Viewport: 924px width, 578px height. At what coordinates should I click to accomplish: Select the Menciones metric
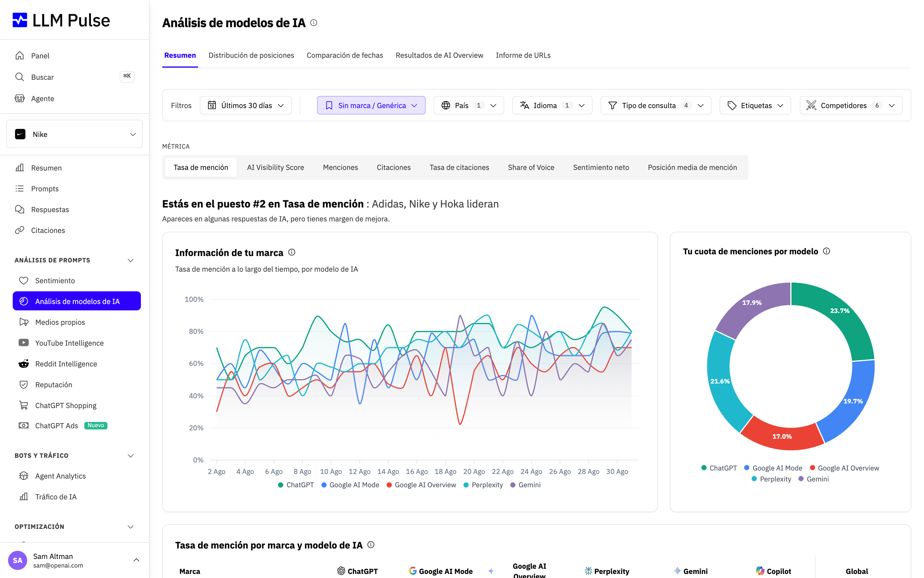tap(340, 167)
